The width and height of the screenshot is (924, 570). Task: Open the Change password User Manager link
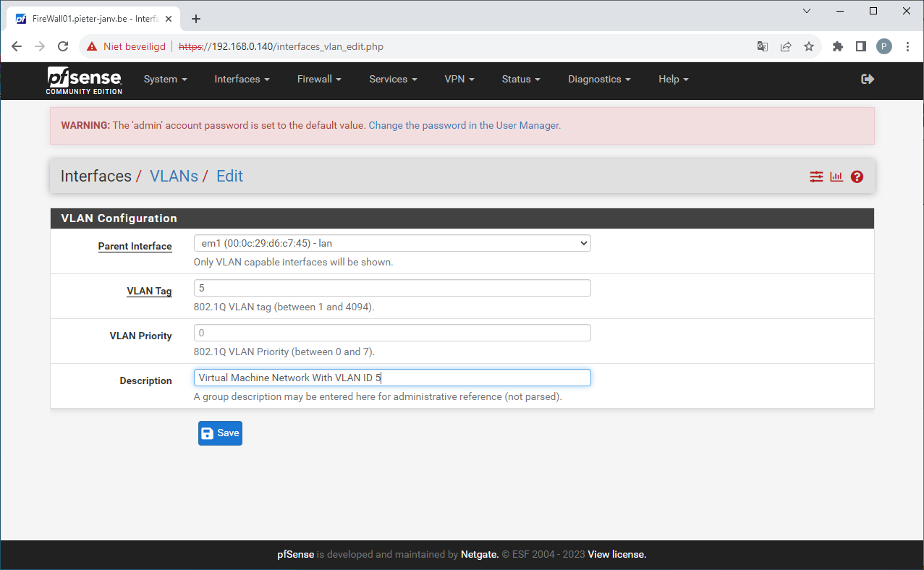coord(464,125)
